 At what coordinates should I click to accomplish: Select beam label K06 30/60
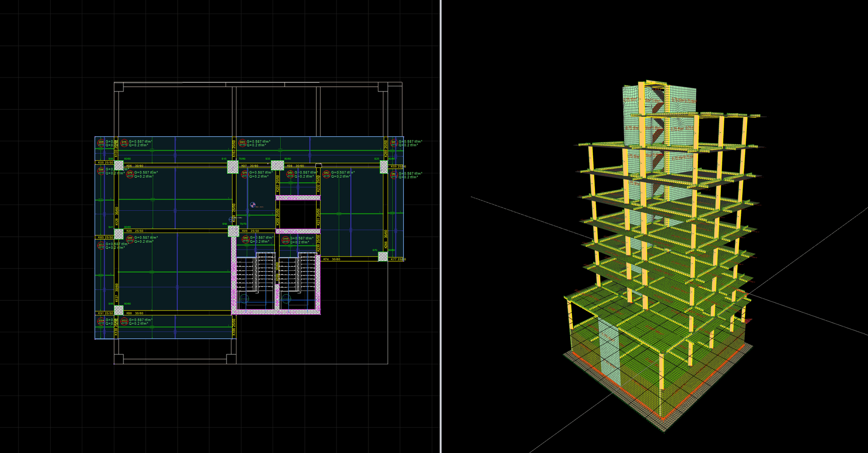pyautogui.click(x=135, y=166)
